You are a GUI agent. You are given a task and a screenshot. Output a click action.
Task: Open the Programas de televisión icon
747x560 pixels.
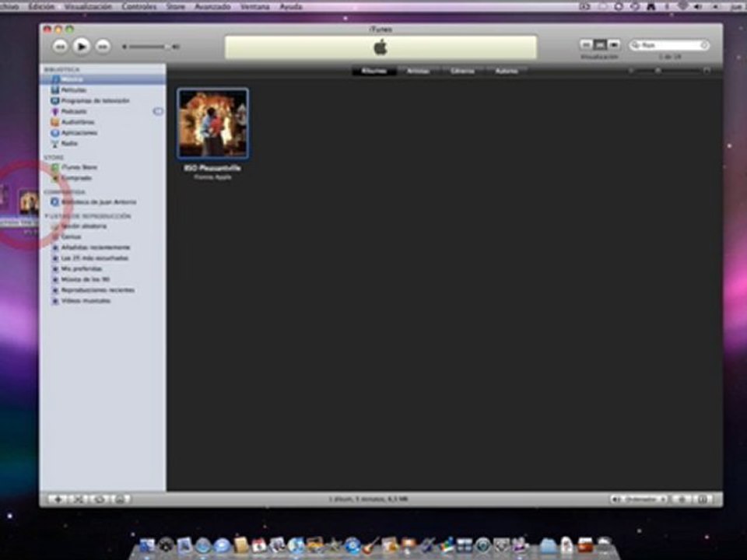pyautogui.click(x=55, y=100)
